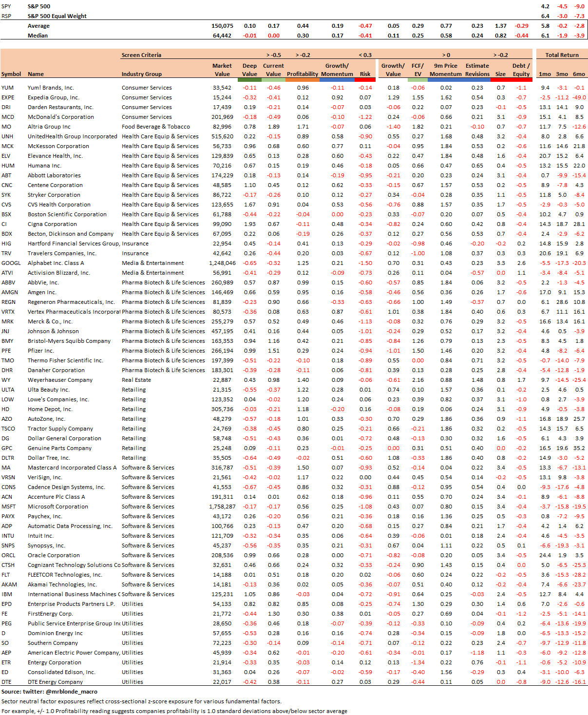Screen dimensions: 588x715
Task: Click the Ulta Beauty Inc. cell
Action: pyautogui.click(x=49, y=390)
